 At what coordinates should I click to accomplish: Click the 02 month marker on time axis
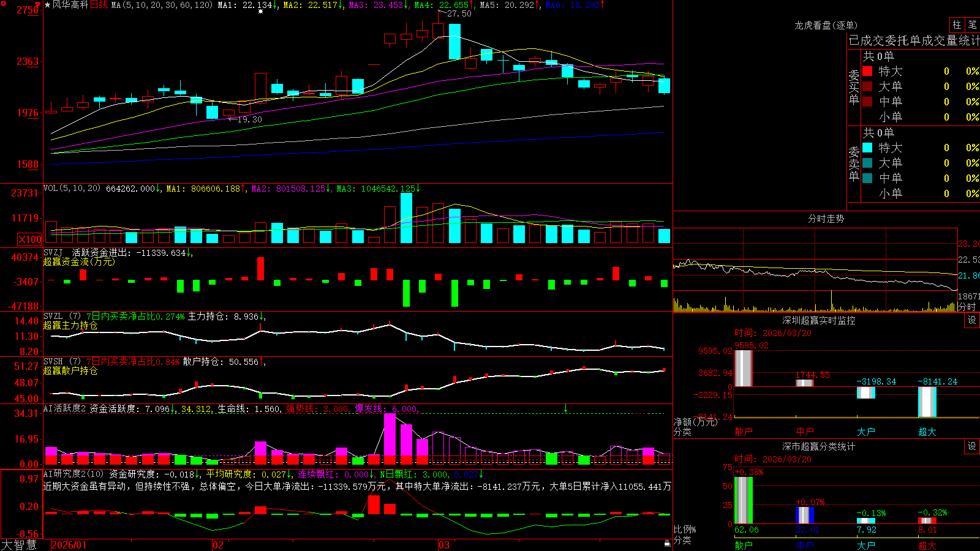tap(217, 545)
